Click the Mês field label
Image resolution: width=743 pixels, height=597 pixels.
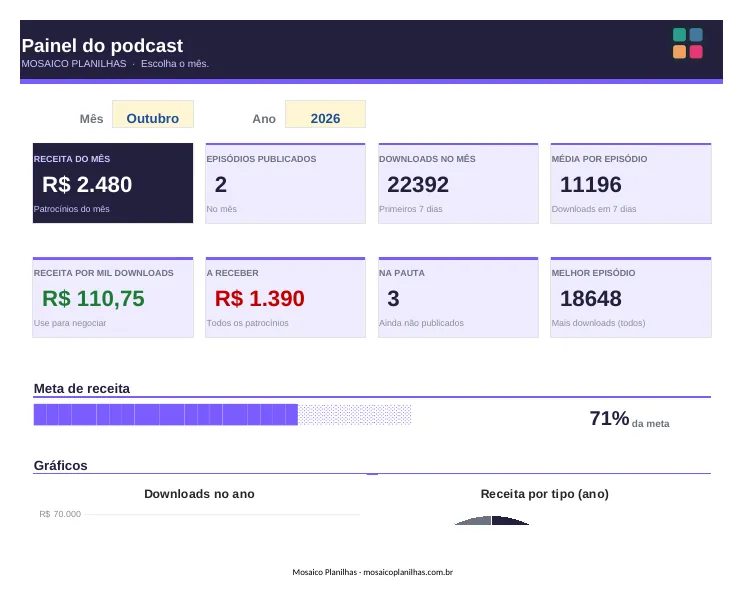click(x=91, y=119)
